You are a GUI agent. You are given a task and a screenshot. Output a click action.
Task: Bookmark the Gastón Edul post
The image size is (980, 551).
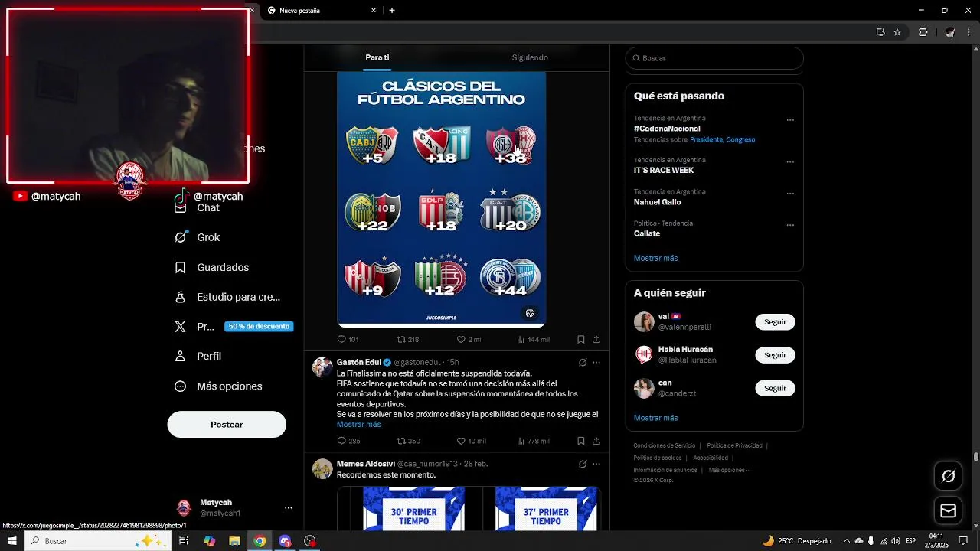coord(581,441)
